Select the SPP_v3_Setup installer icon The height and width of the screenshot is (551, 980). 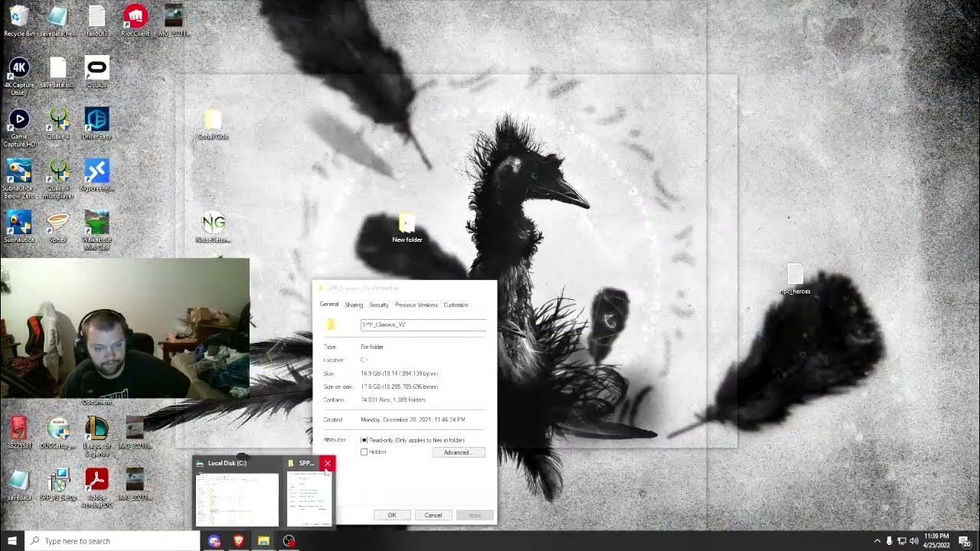coord(58,484)
